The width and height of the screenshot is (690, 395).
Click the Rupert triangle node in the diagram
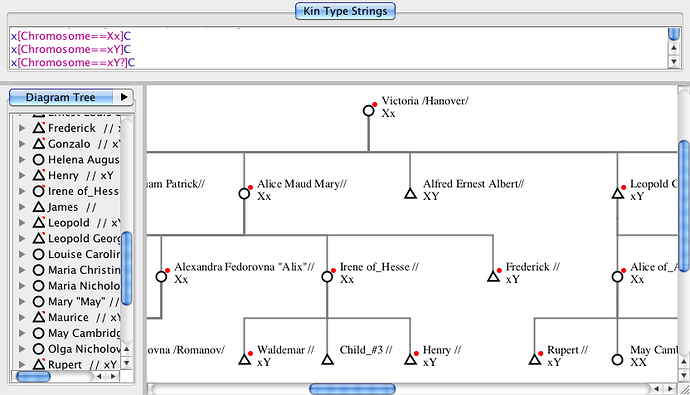pos(535,360)
